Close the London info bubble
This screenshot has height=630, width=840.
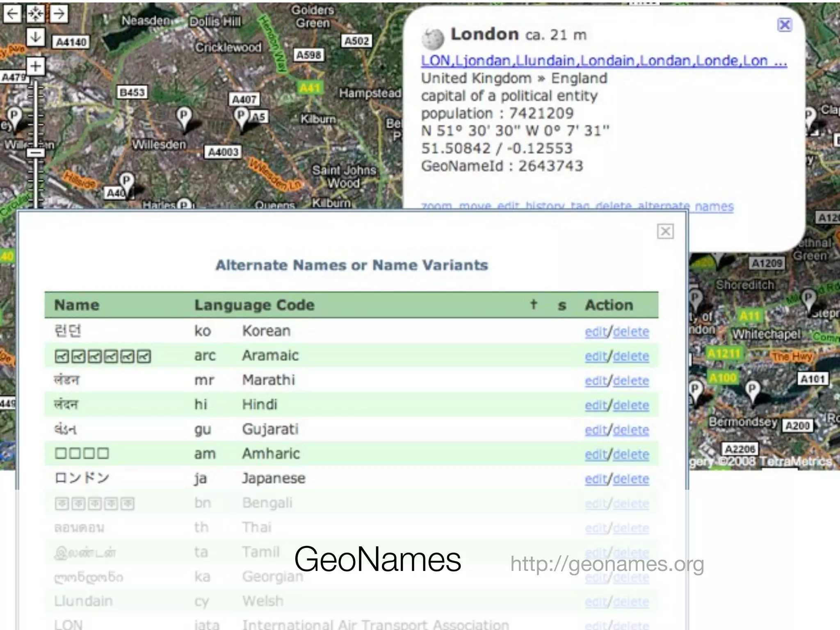[x=785, y=25]
